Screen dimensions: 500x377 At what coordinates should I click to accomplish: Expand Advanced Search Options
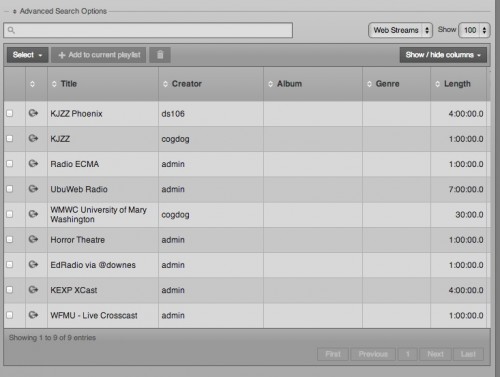coord(60,11)
